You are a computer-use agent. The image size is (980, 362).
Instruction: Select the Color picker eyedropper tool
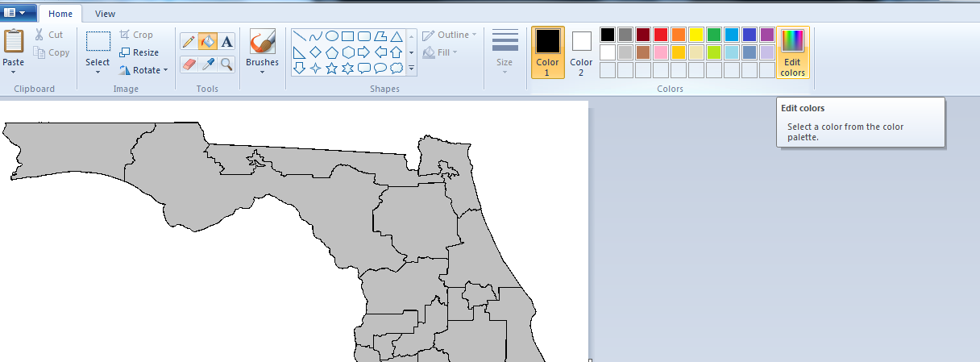tap(207, 64)
